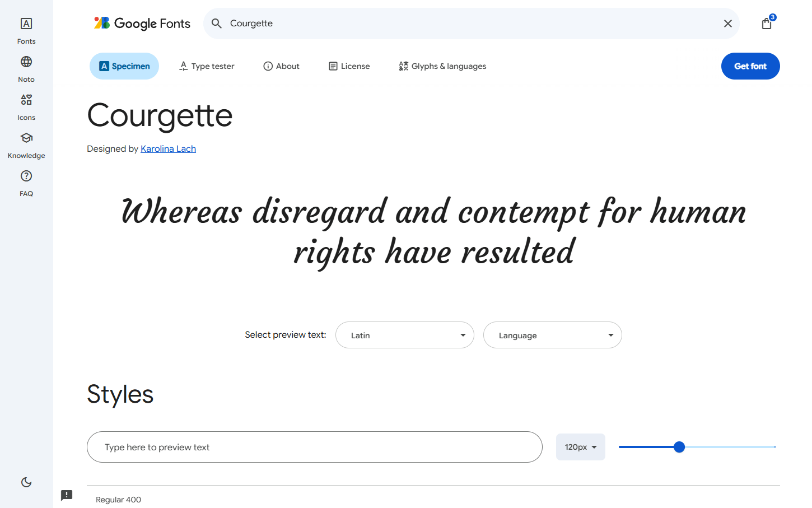Expand the Language selection dropdown
This screenshot has width=812, height=508.
[x=552, y=335]
